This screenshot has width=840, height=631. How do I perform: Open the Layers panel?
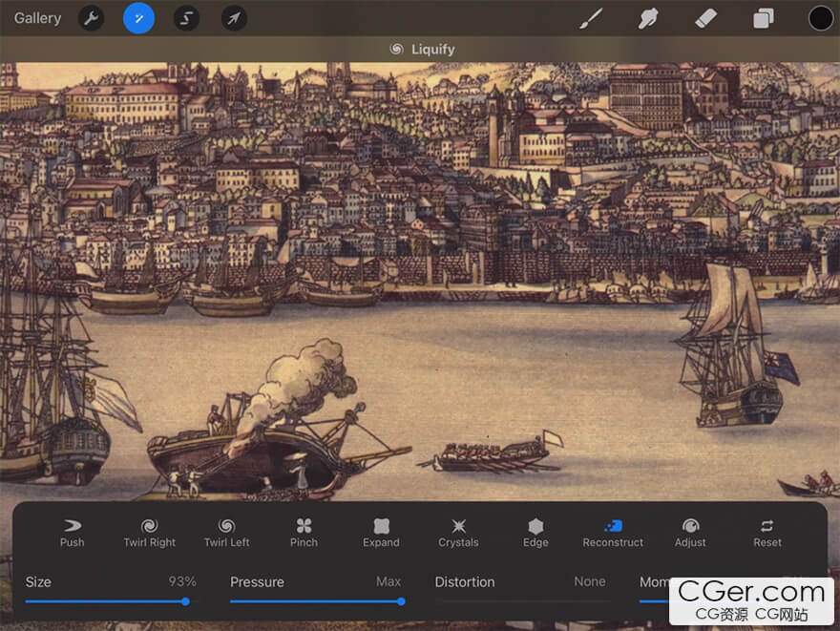coord(764,18)
